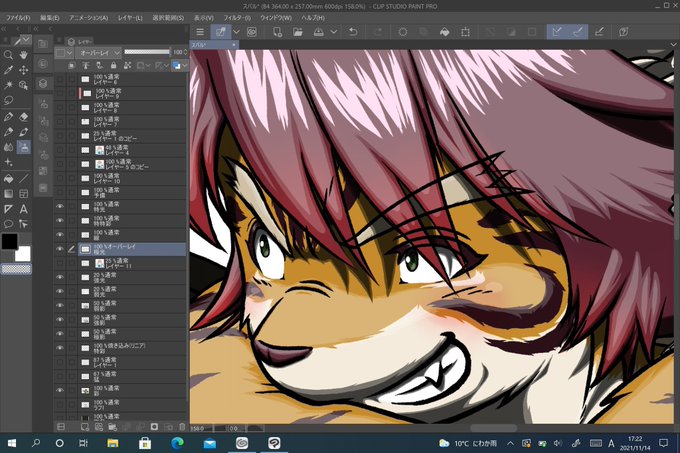The image size is (680, 453).
Task: Open the layer mask options dropdown
Action: pos(148,65)
